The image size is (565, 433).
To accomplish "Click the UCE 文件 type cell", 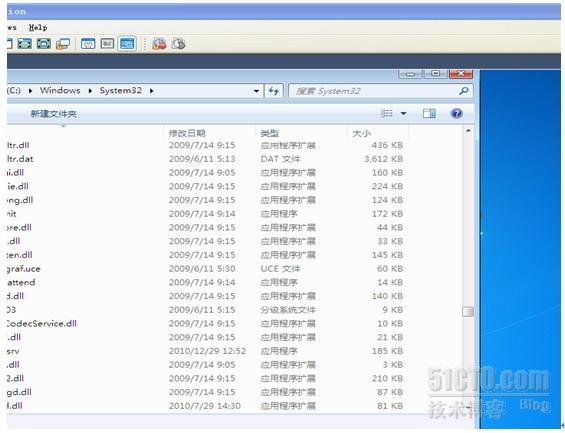I will [x=280, y=269].
